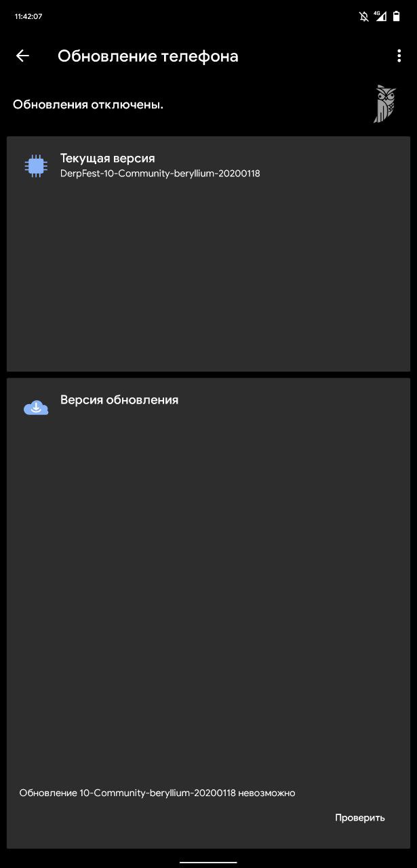Go back using the arrow icon
The height and width of the screenshot is (868, 417).
click(22, 56)
